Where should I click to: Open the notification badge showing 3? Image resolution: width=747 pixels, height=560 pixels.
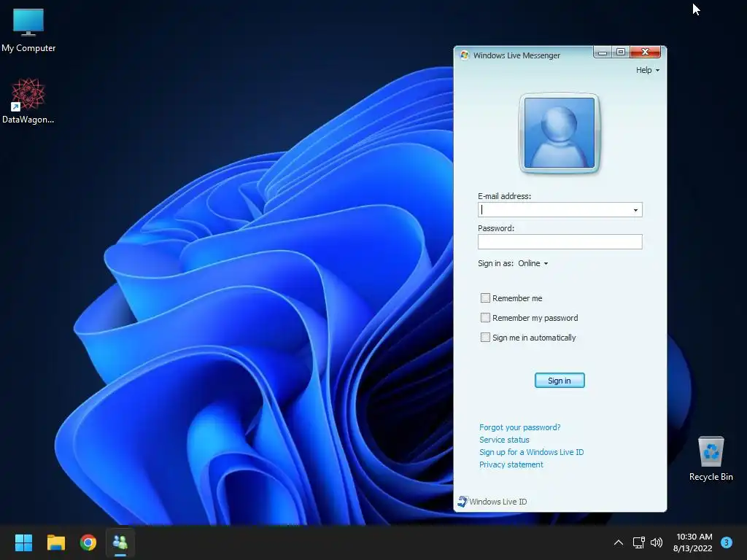(x=727, y=542)
